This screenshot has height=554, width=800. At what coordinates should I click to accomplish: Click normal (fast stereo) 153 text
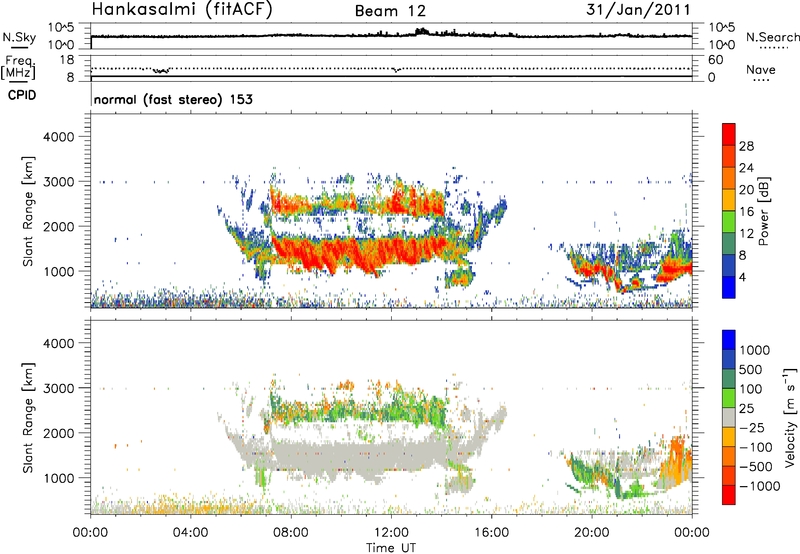click(x=173, y=100)
